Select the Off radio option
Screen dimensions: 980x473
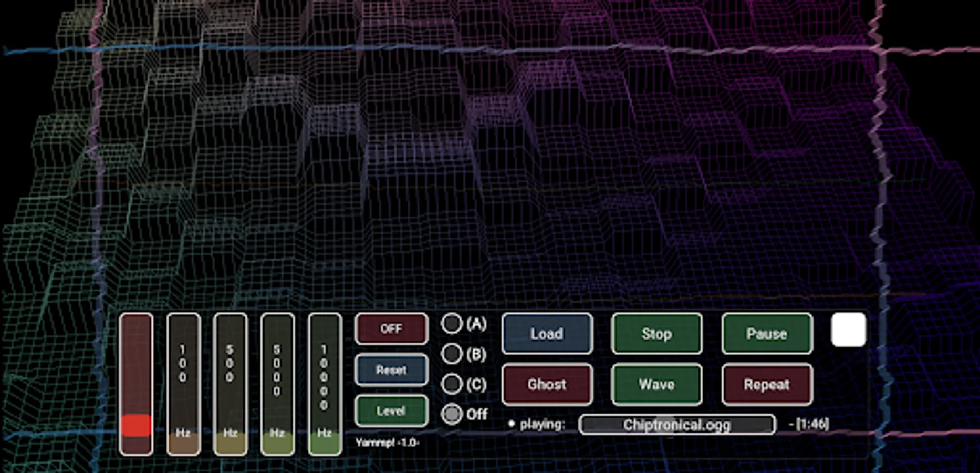452,414
